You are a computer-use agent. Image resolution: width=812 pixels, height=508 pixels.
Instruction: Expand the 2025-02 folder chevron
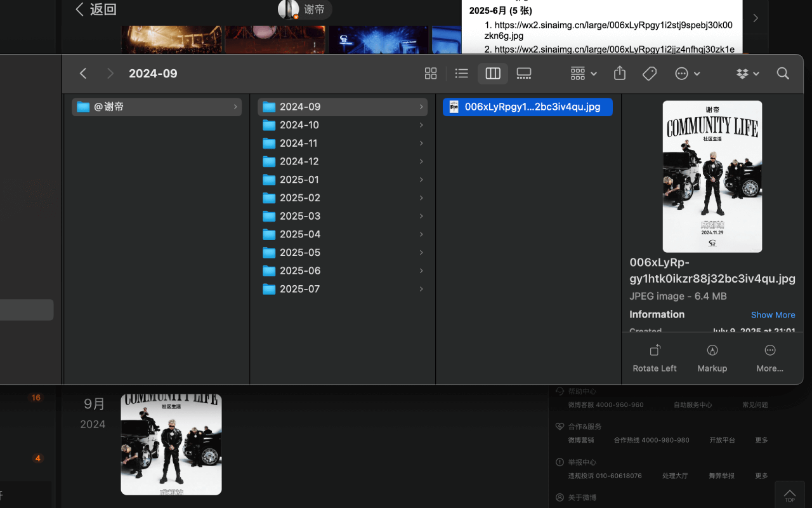[x=421, y=198]
